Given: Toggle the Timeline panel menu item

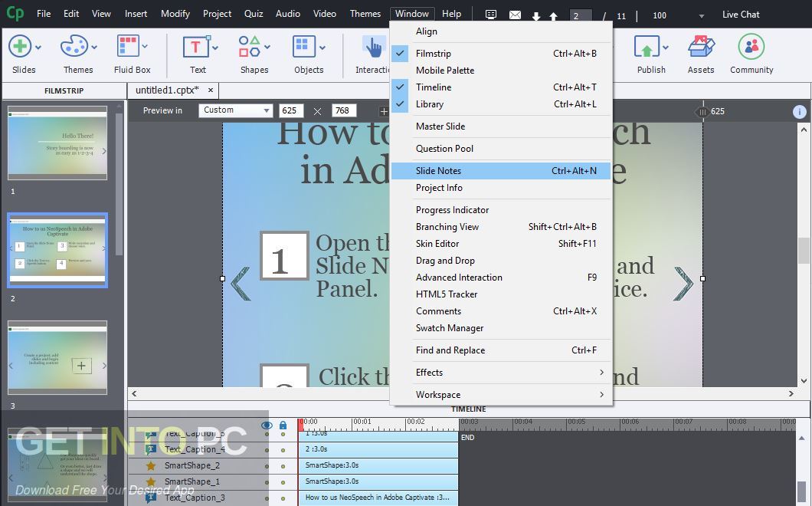Looking at the screenshot, I should pos(501,87).
